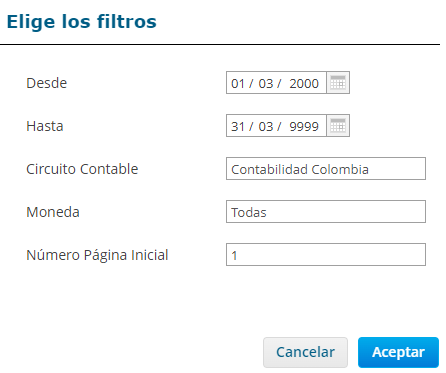Viewport: 446px width, 373px height.
Task: Open the calendar picker for Hasta
Action: (338, 126)
